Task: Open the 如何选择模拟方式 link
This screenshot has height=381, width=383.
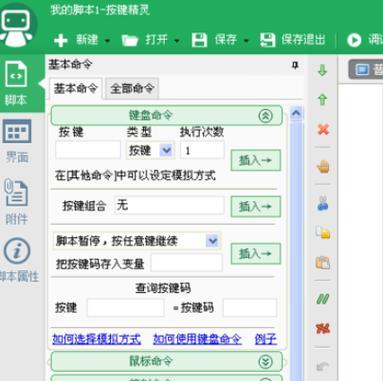Action: point(97,339)
